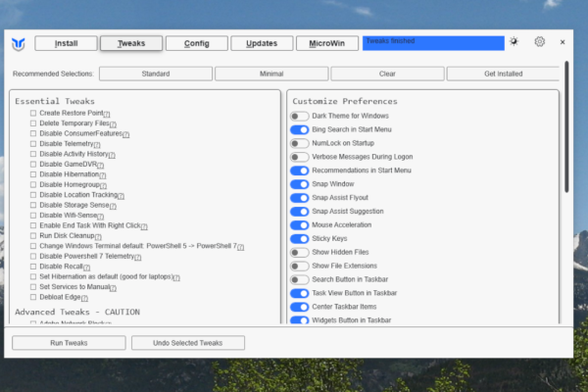Open help for Set Hibernation as default

[x=176, y=277]
